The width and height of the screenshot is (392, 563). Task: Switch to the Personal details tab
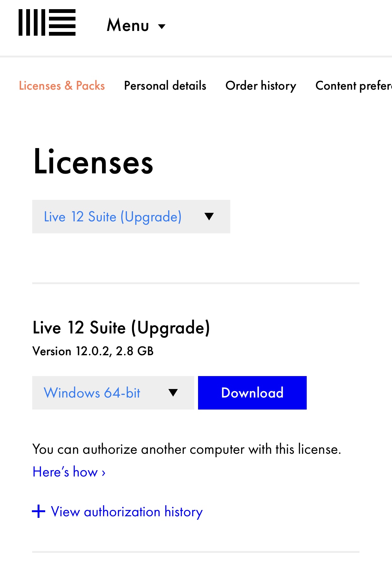[165, 85]
